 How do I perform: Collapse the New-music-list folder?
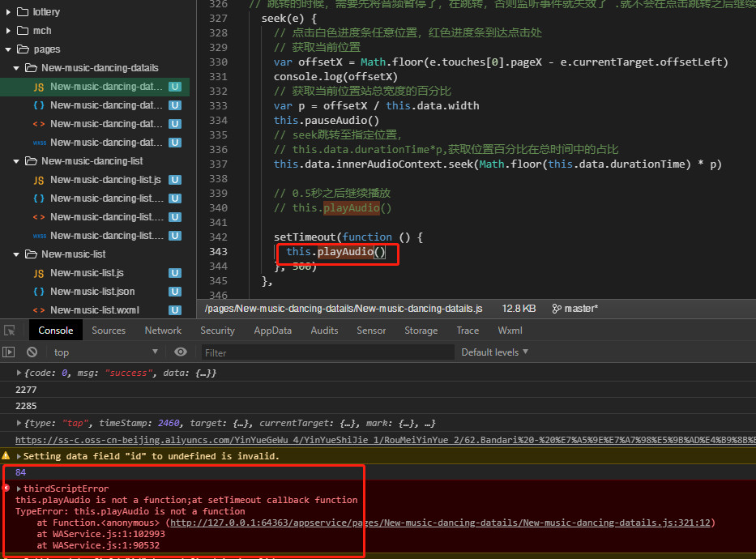click(x=16, y=254)
